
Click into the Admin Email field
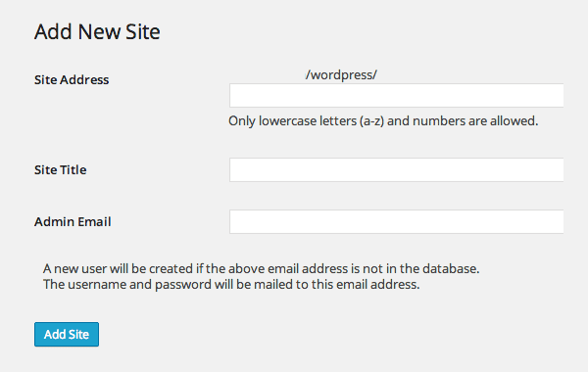[396, 222]
